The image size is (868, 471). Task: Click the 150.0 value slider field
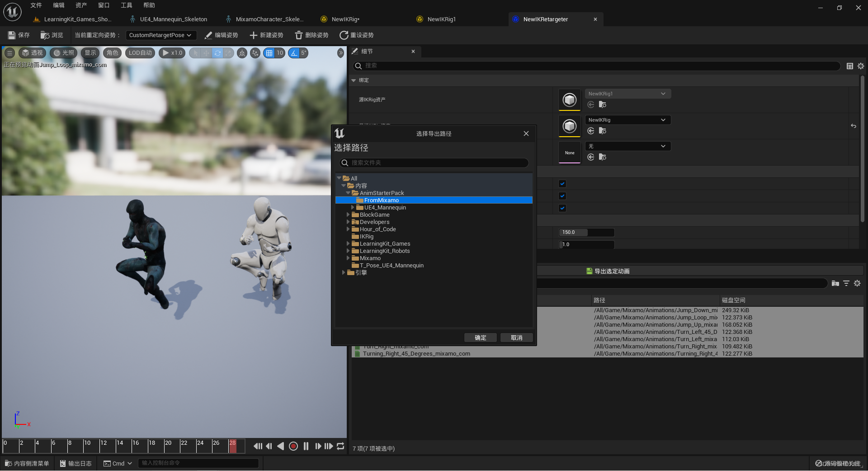click(x=586, y=233)
